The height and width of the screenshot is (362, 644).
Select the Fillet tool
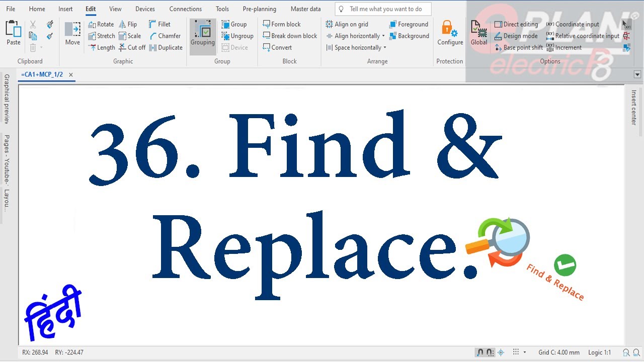click(x=160, y=24)
